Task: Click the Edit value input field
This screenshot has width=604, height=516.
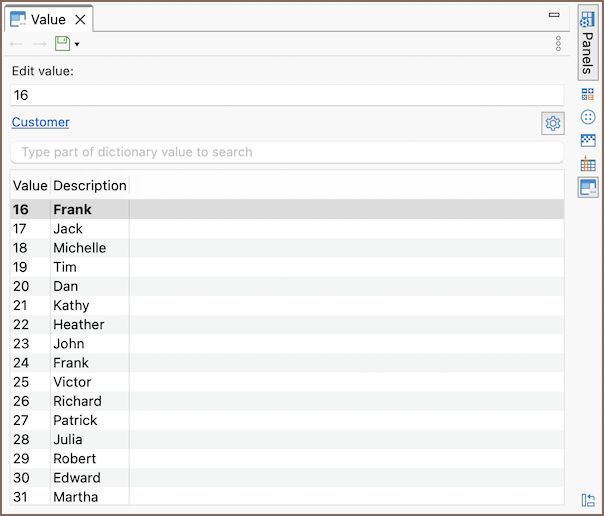Action: coord(286,95)
